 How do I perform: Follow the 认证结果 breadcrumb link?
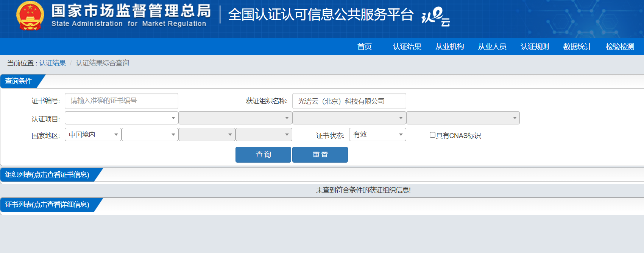point(53,63)
